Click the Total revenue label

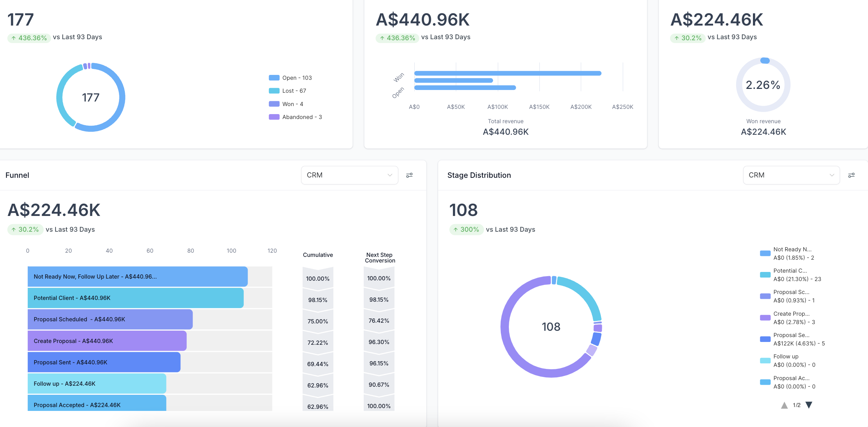click(x=506, y=121)
